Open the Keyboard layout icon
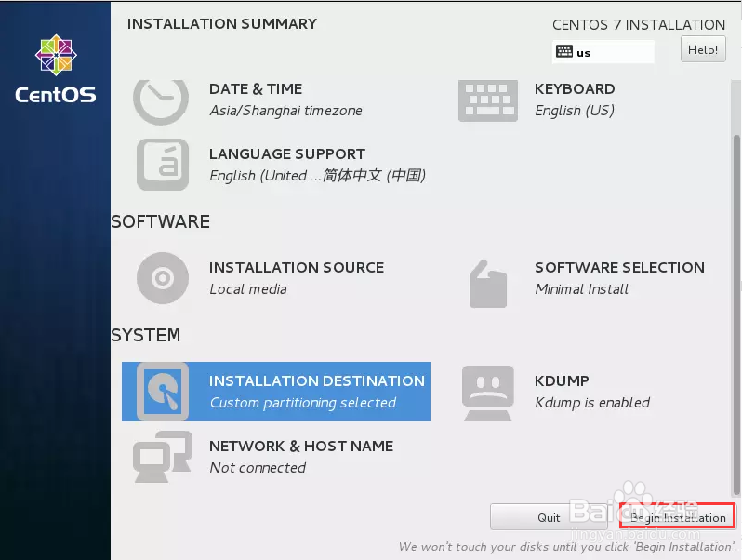 (487, 100)
